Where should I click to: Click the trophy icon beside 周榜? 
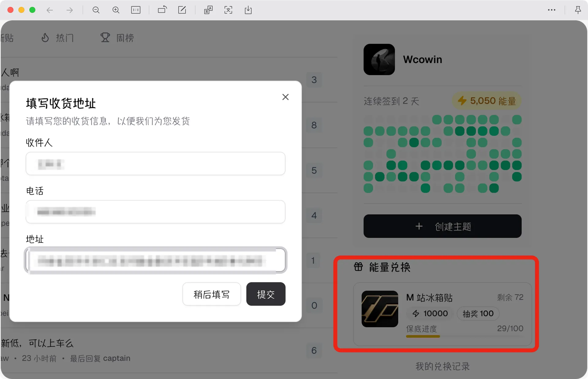(x=105, y=38)
